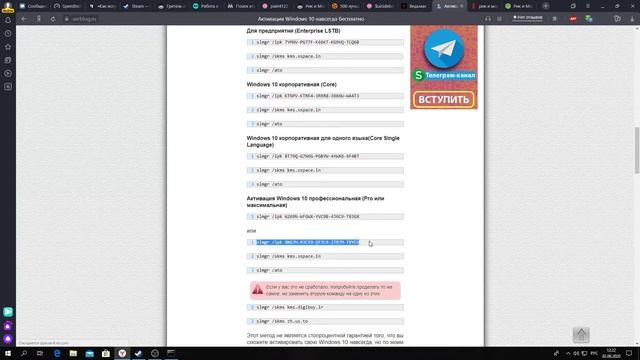Open the red ad blocker extension icon
This screenshot has height=360, width=640.
(x=573, y=19)
